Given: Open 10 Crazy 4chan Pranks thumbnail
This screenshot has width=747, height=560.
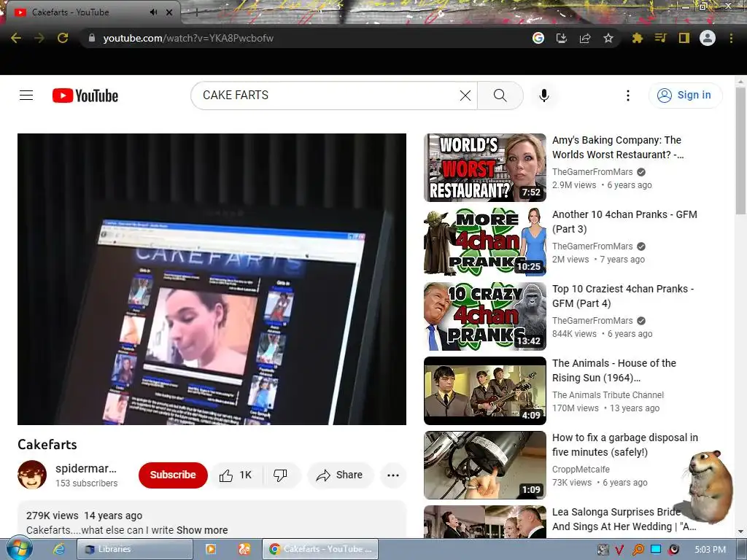Looking at the screenshot, I should tap(485, 316).
